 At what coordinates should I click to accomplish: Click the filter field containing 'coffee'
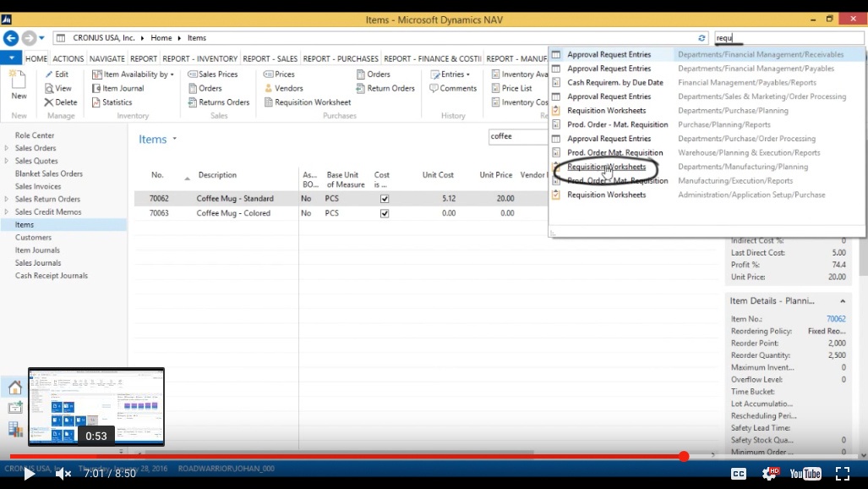517,136
